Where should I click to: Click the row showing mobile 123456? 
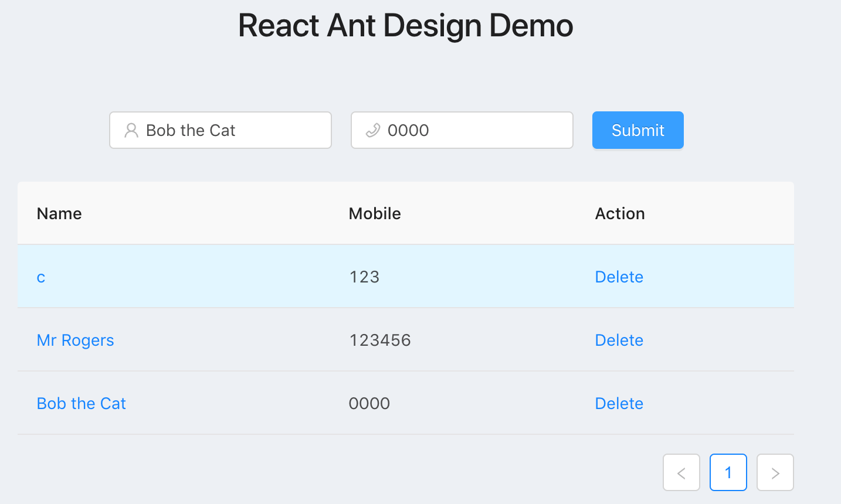[380, 340]
